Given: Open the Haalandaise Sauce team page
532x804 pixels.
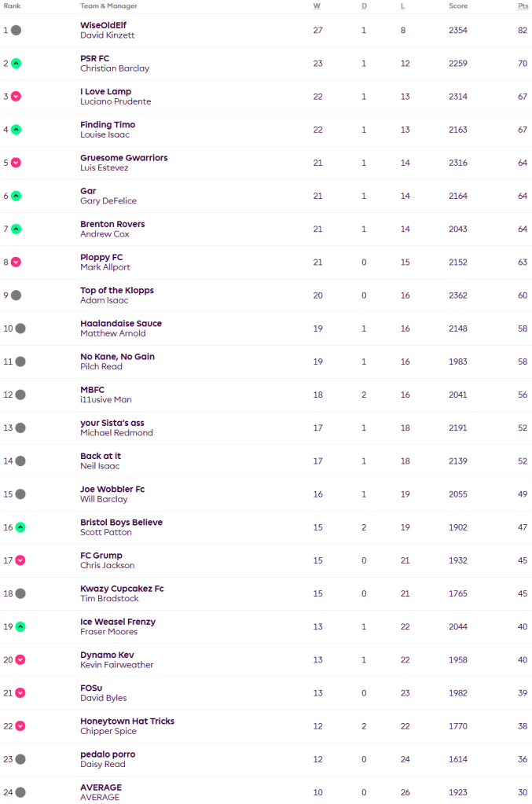Looking at the screenshot, I should (x=121, y=324).
